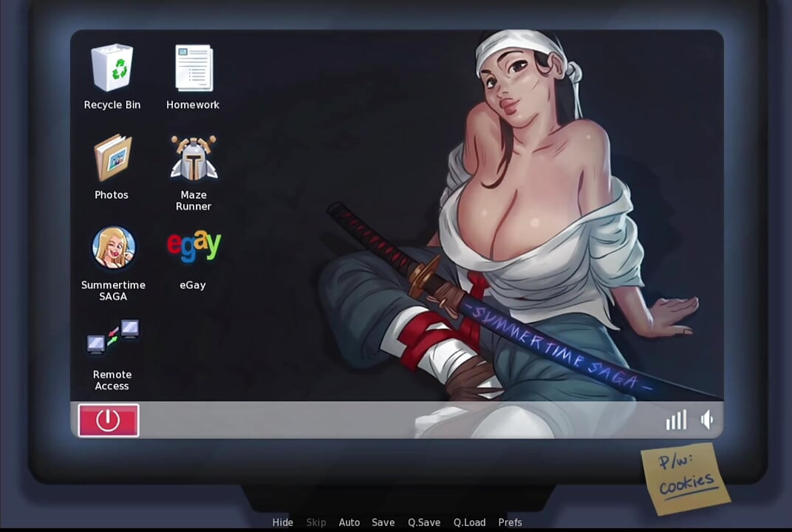This screenshot has width=792, height=532.
Task: Open the Summertime SAGA desktop icon
Action: [114, 248]
